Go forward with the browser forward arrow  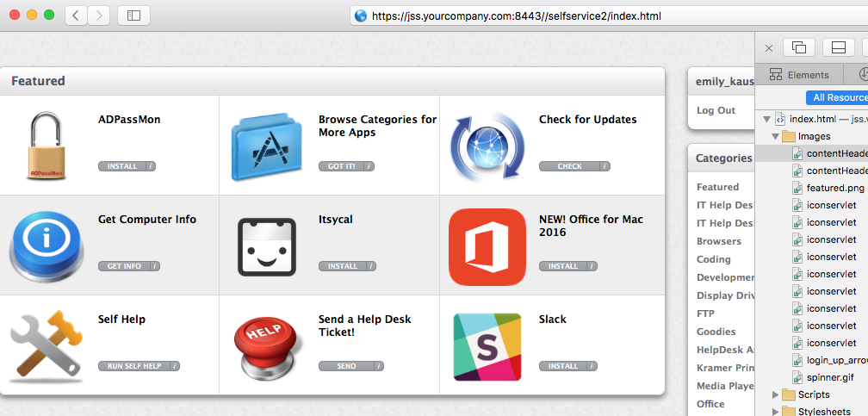coord(98,16)
